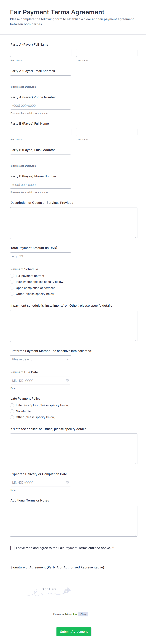Click the Submit Agreement button
Viewport: 146px width, 644px height.
pyautogui.click(x=74, y=631)
